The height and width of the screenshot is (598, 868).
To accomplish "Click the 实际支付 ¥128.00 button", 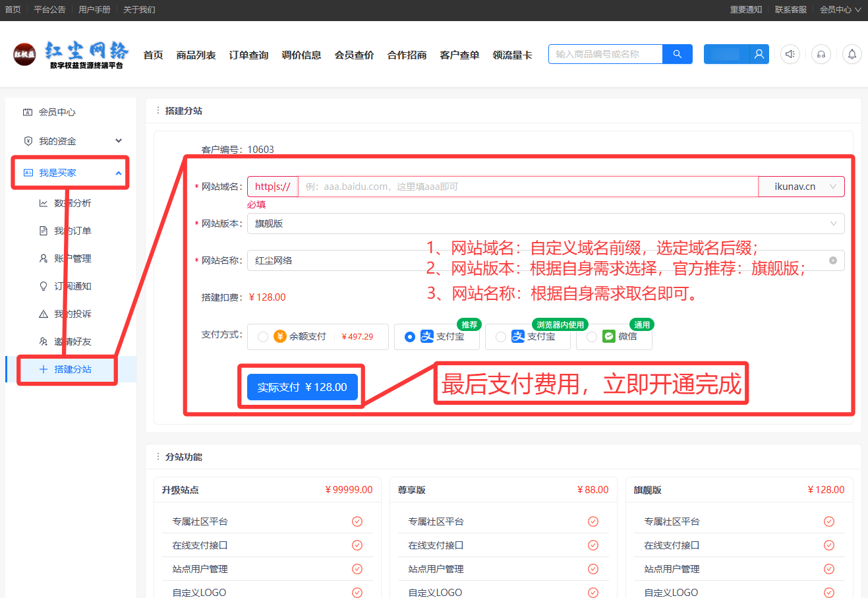I will (x=302, y=387).
